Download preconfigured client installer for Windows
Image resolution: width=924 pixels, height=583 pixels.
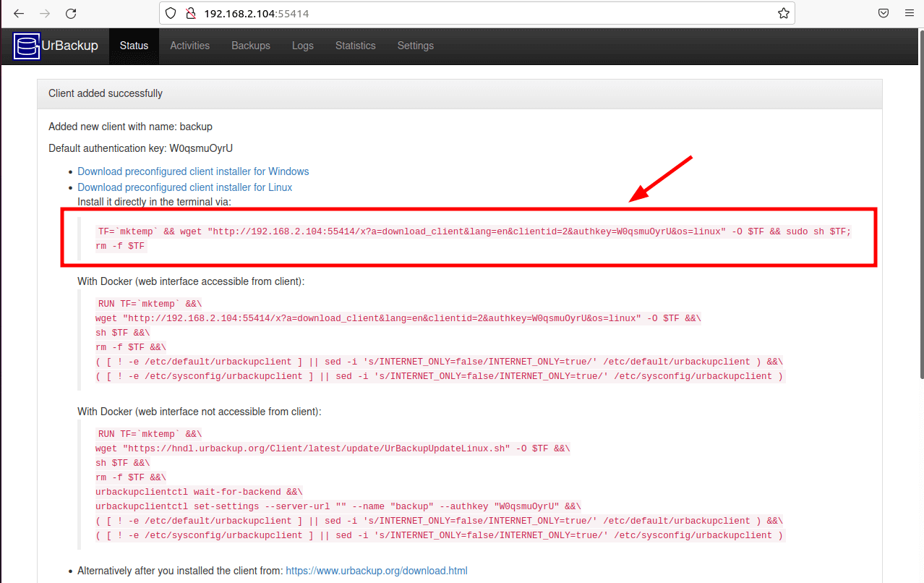click(x=193, y=171)
